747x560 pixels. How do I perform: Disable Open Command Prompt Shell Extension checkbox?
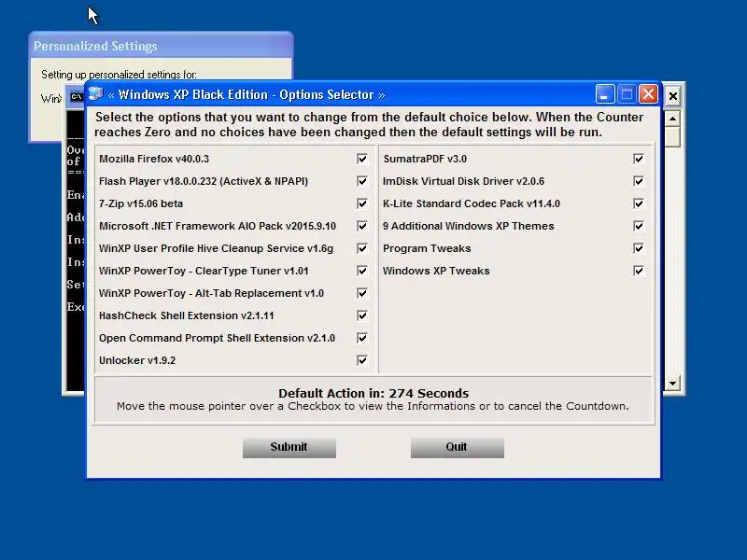coord(362,338)
